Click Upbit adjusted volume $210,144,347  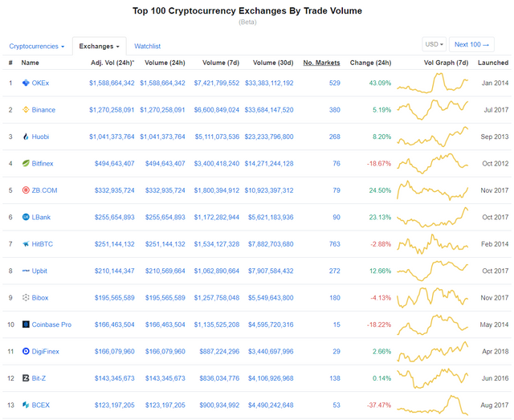point(114,271)
